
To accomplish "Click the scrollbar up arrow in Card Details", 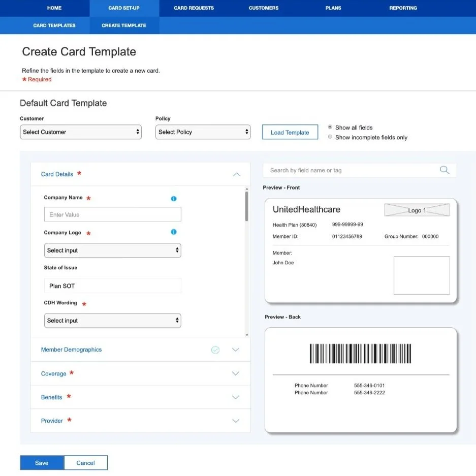I will [x=247, y=189].
